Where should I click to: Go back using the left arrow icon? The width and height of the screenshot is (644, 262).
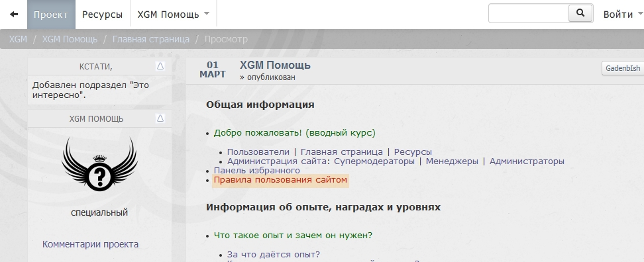tap(14, 15)
